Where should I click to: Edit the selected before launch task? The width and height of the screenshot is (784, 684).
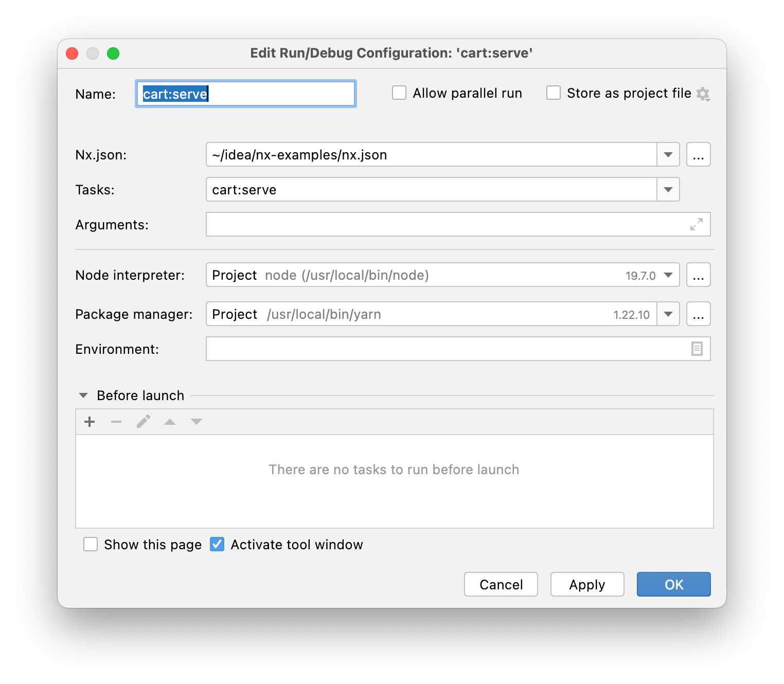[x=143, y=421]
